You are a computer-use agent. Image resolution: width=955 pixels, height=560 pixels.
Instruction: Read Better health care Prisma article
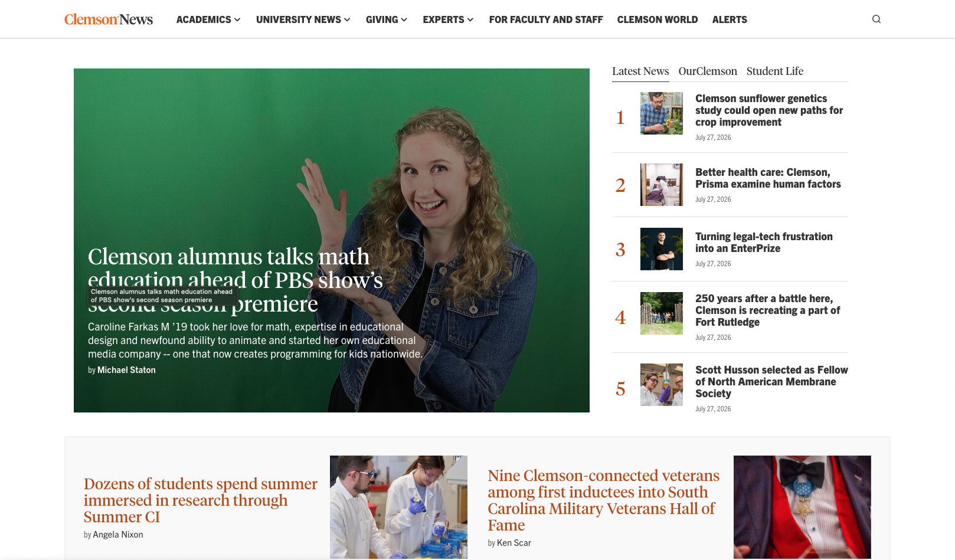[768, 178]
